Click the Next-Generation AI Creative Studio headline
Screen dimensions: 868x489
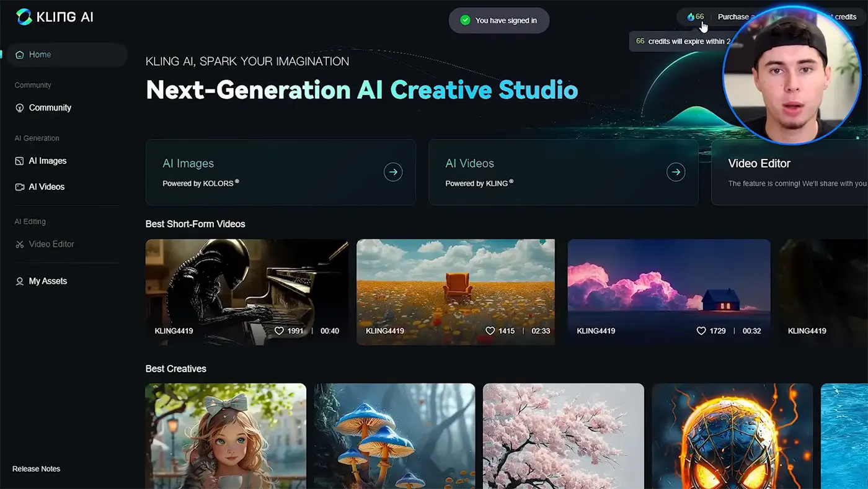point(361,90)
